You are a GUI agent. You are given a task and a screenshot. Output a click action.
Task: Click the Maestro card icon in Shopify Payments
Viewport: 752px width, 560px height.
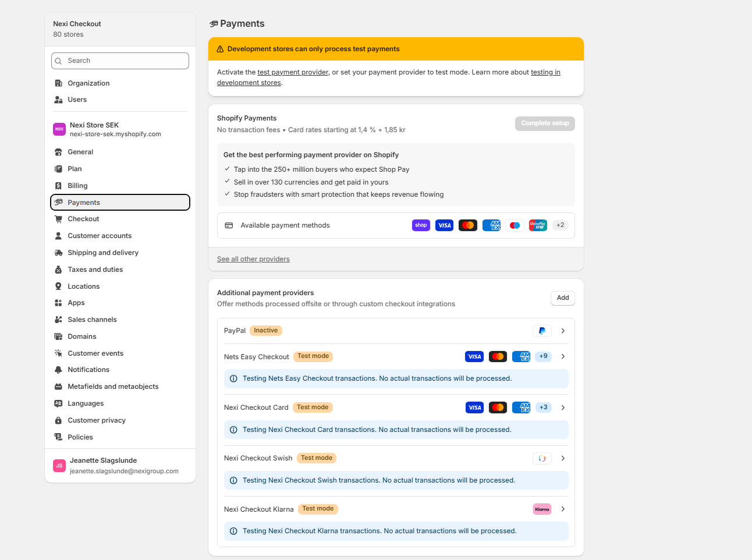[515, 225]
